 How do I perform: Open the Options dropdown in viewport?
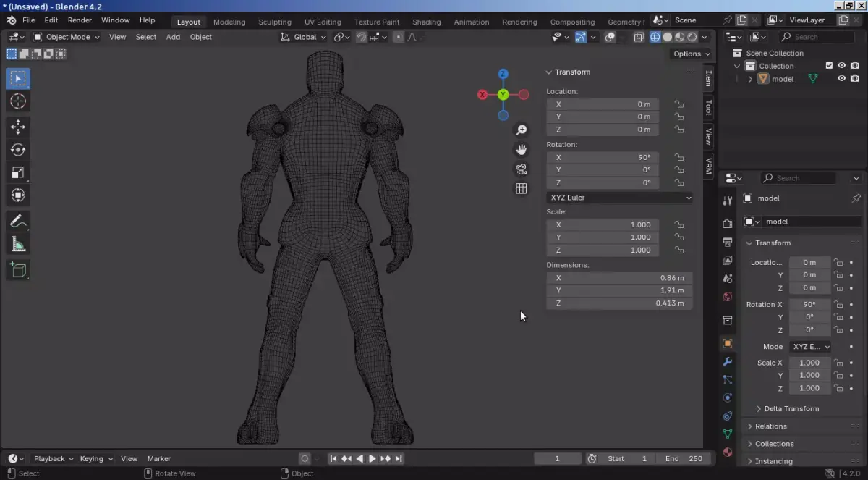click(x=692, y=54)
